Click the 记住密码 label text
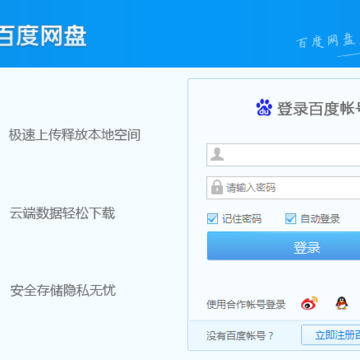 pos(242,219)
